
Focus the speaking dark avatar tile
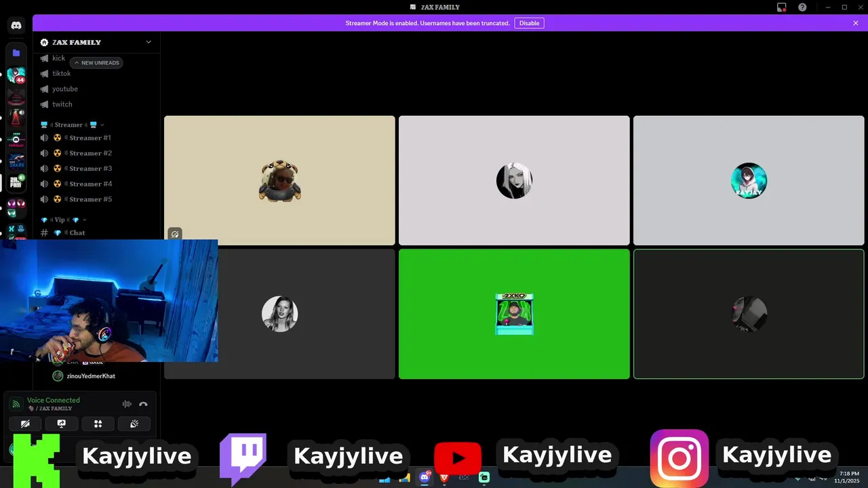(749, 314)
